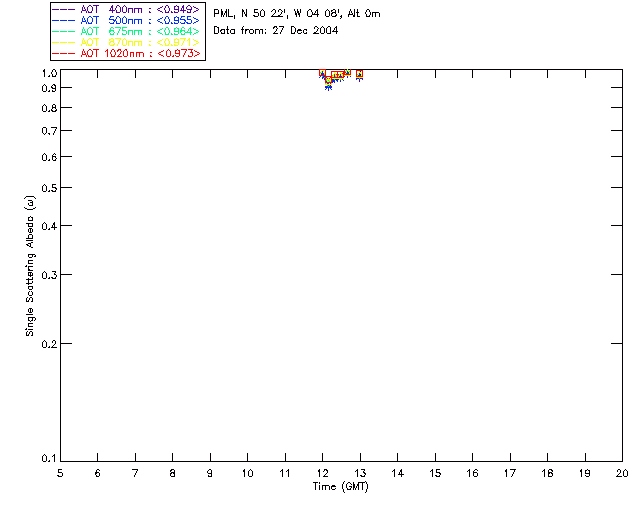Click the x-axis label 13

[x=360, y=473]
